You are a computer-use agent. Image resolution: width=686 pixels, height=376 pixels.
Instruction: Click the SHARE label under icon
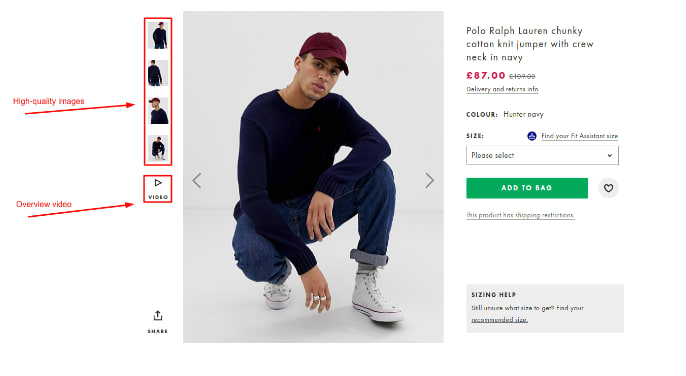coord(158,331)
